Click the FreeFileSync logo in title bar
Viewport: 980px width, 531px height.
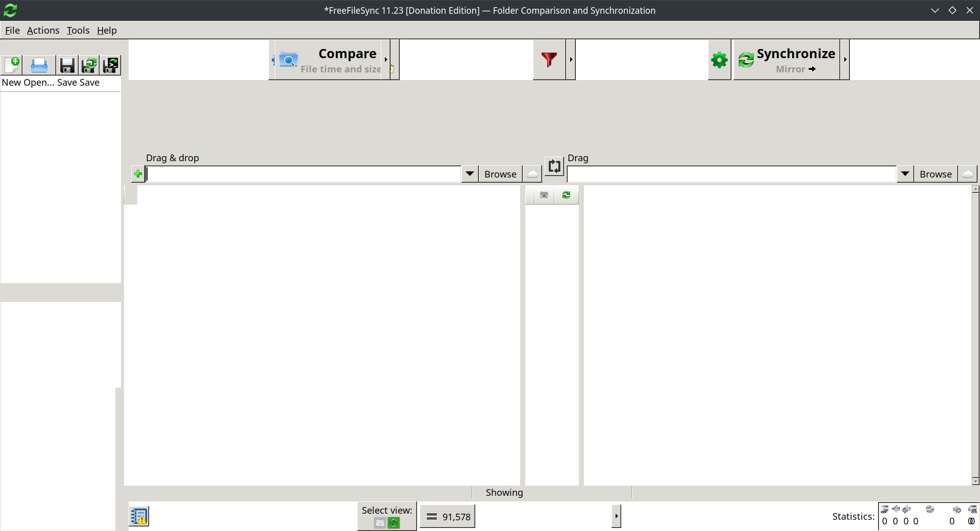[x=10, y=10]
